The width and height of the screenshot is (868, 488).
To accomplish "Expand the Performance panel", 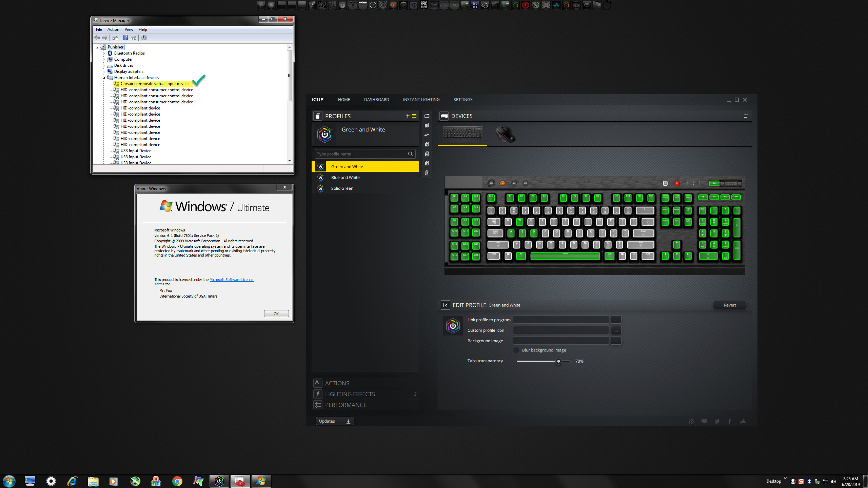I will 365,405.
